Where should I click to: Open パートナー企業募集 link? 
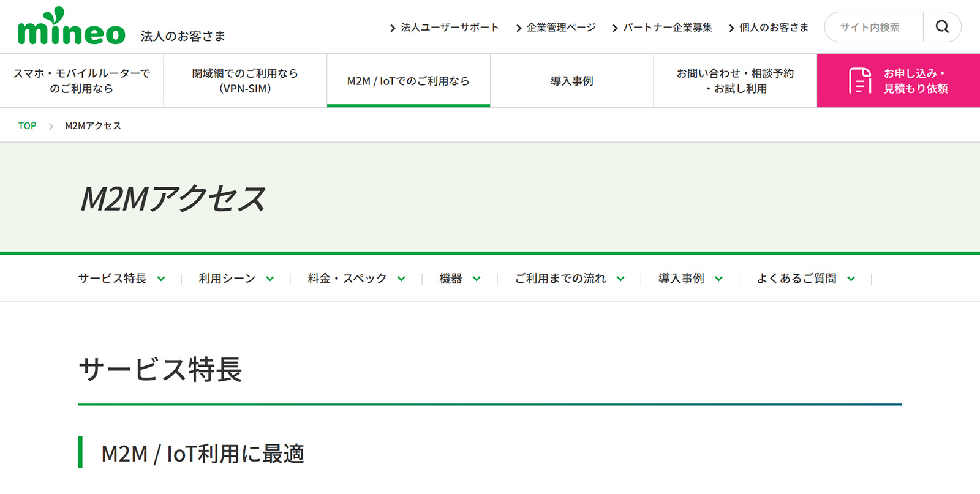[x=668, y=28]
